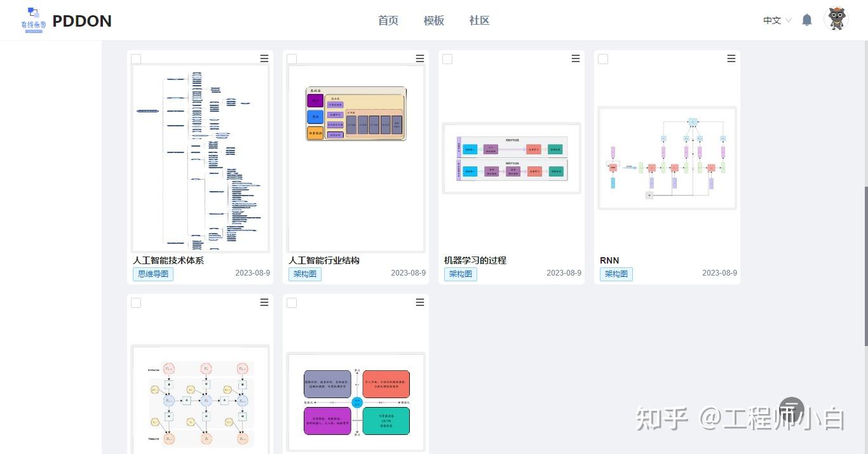
Task: Open card menu on 人工智能技术体系
Action: tap(264, 58)
